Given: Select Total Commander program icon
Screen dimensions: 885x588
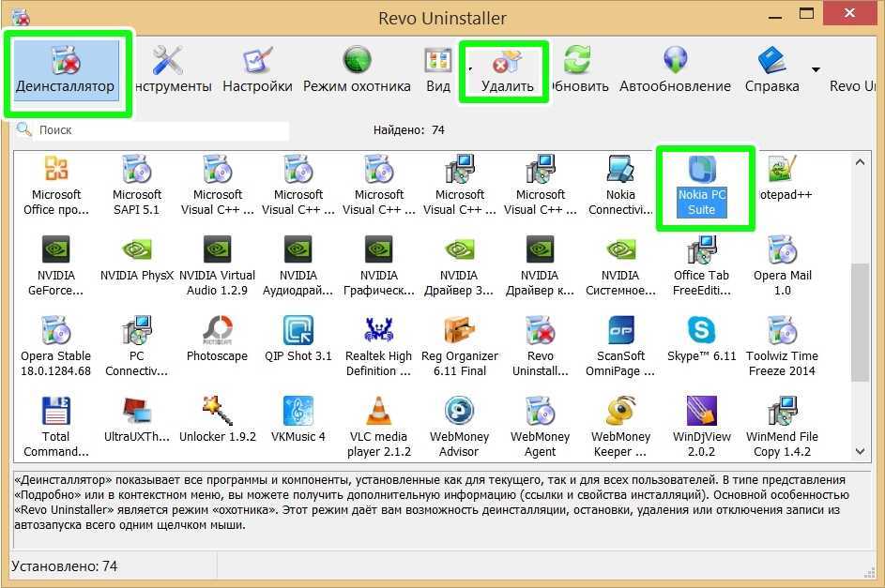Looking at the screenshot, I should tap(56, 426).
